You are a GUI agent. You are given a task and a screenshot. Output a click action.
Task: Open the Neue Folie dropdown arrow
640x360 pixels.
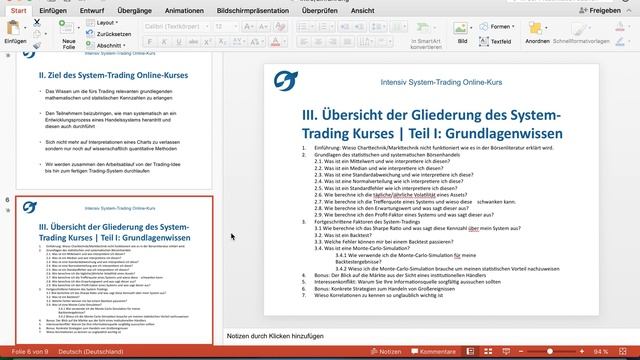coord(79,28)
